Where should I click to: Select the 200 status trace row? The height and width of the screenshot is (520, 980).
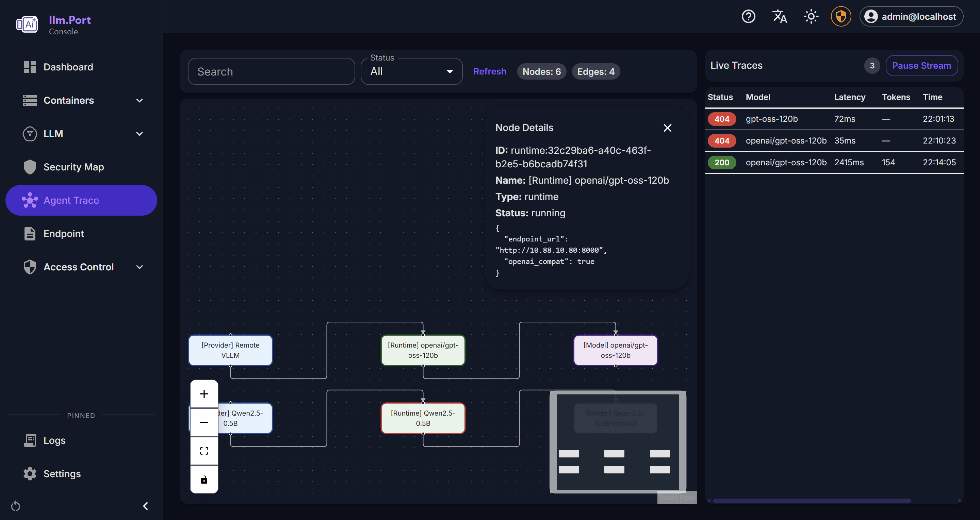(834, 162)
